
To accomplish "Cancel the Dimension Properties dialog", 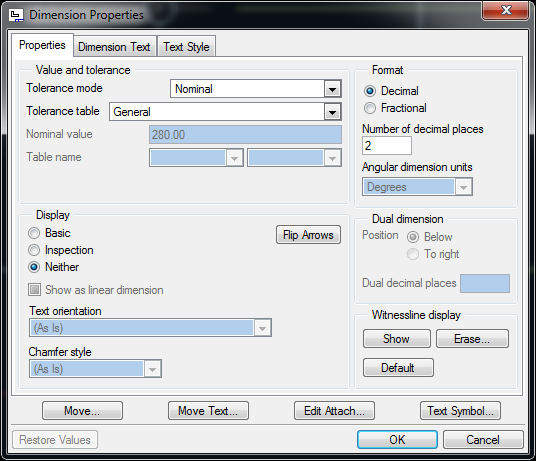I will 483,439.
